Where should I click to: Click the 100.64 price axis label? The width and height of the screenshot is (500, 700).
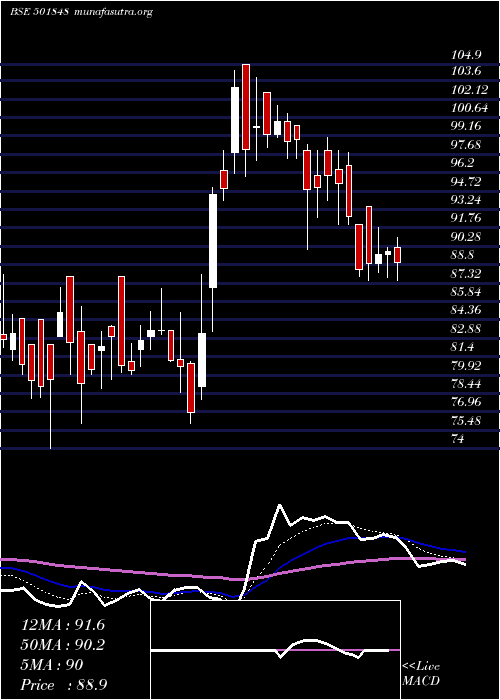tap(469, 108)
